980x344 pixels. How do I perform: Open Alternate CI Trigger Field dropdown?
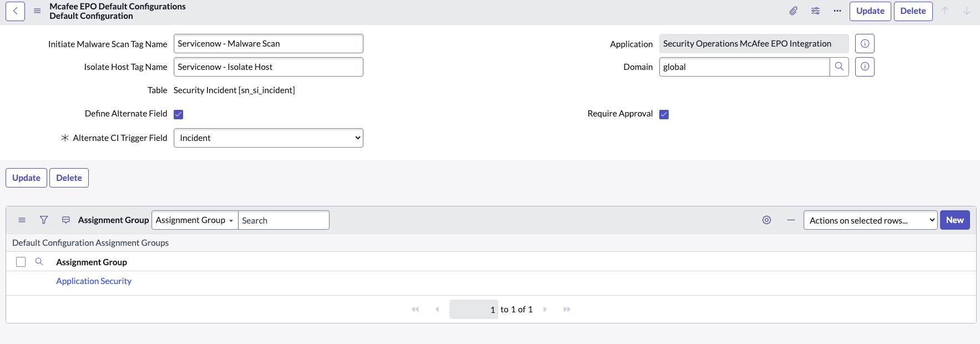click(269, 138)
